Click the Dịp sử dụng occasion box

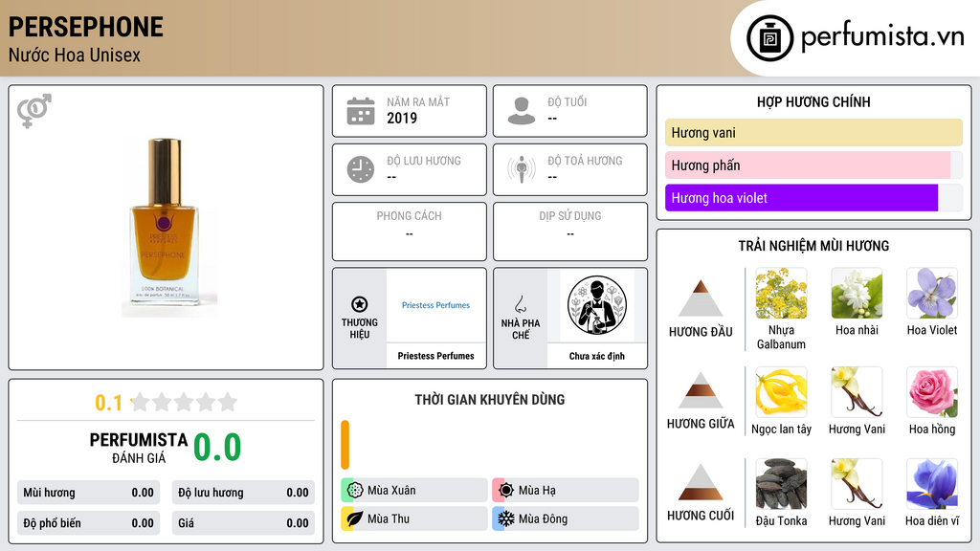[x=570, y=231]
